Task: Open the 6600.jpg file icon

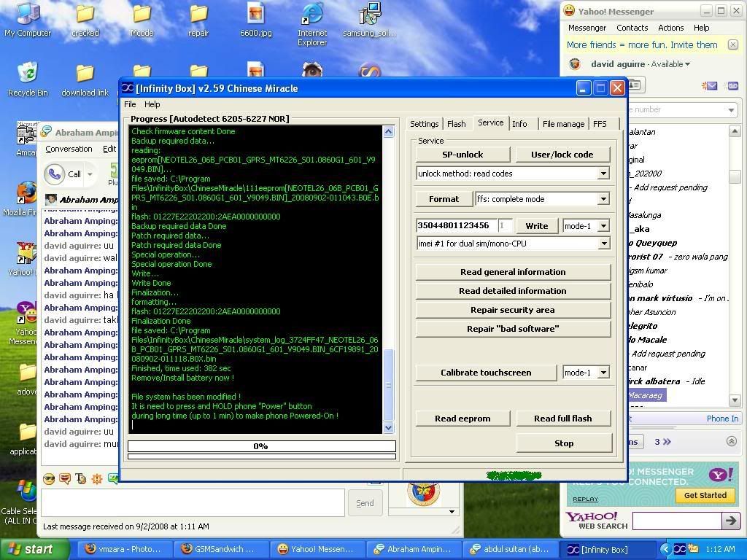Action: (256, 19)
